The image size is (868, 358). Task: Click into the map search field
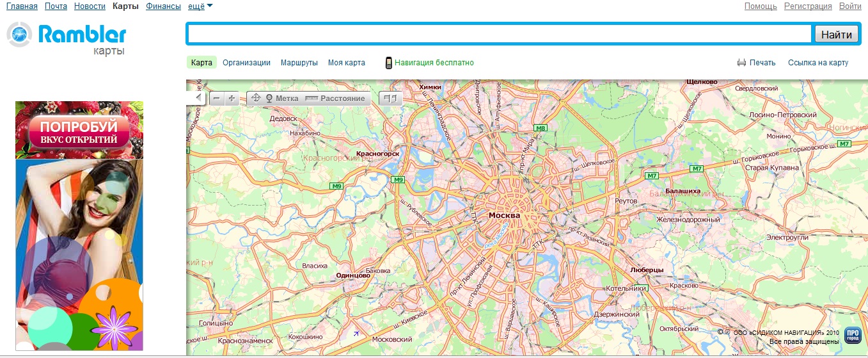click(500, 34)
